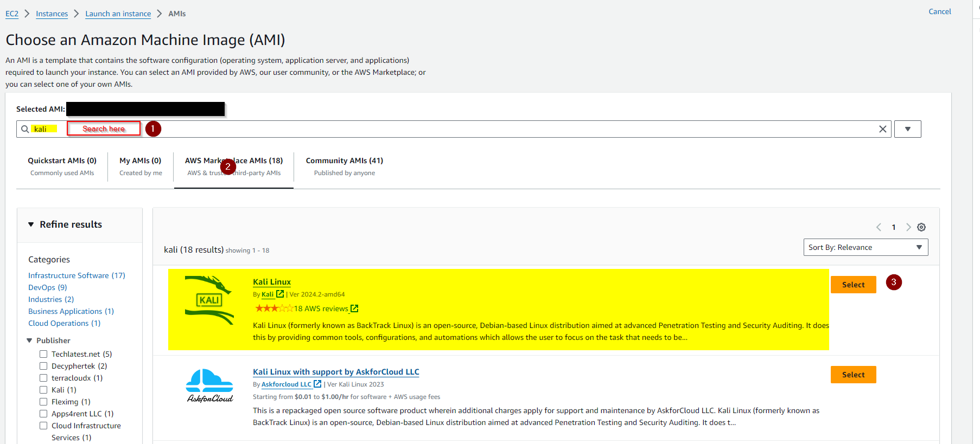Click the 'kali (18 results)' heading text
Screen dimensions: 980x444
[194, 249]
